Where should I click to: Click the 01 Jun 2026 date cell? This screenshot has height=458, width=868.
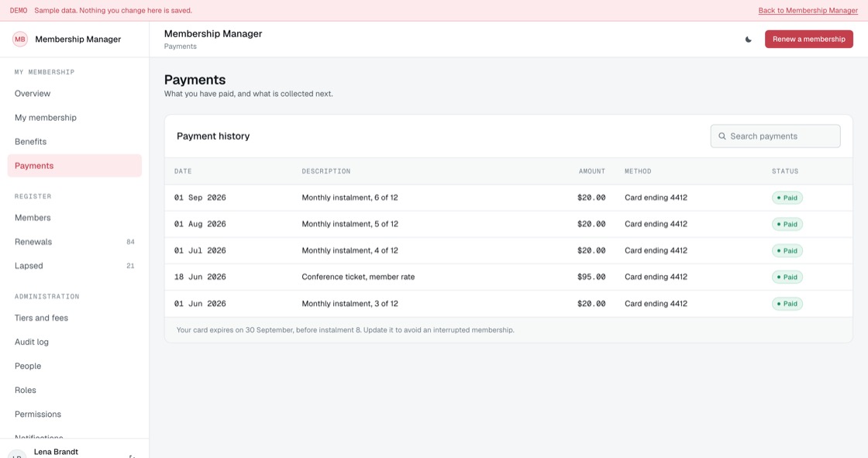[x=200, y=304]
